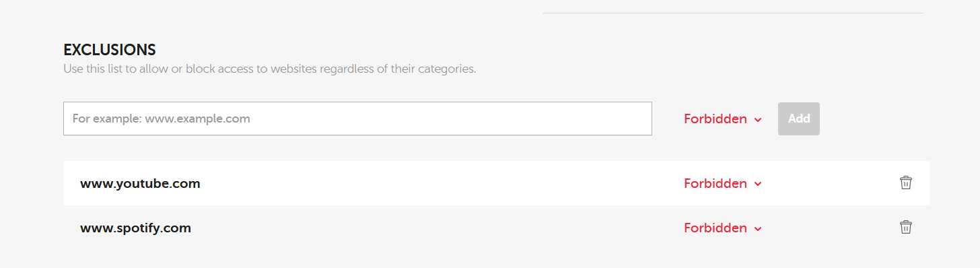This screenshot has width=980, height=268.
Task: Click empty space in the Spotify row
Action: pyautogui.click(x=438, y=228)
